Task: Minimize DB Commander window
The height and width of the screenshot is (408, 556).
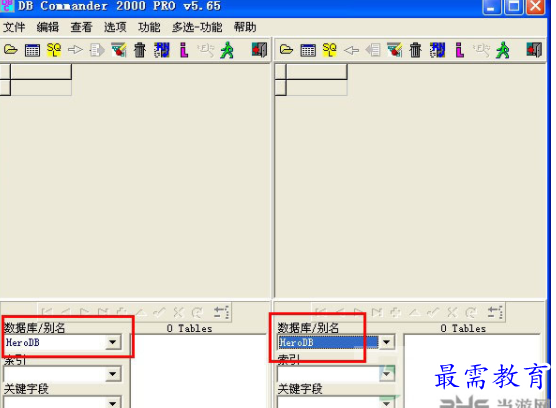Action: [491, 7]
